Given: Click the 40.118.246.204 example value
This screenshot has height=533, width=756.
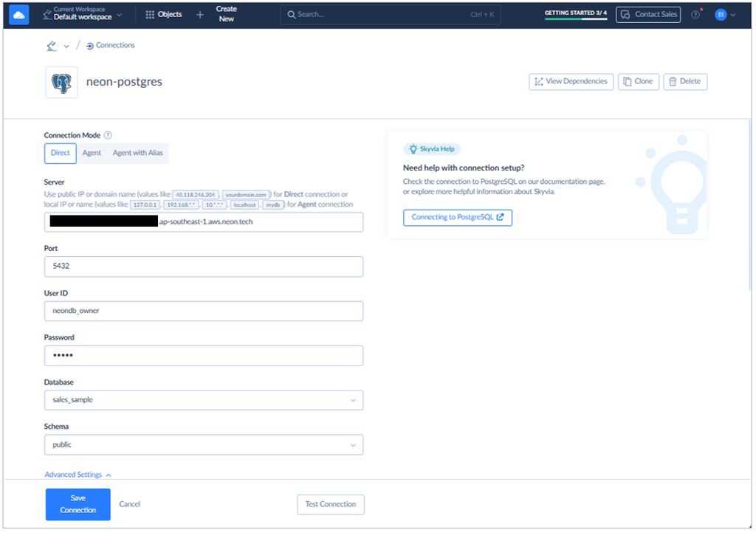Looking at the screenshot, I should (x=195, y=195).
